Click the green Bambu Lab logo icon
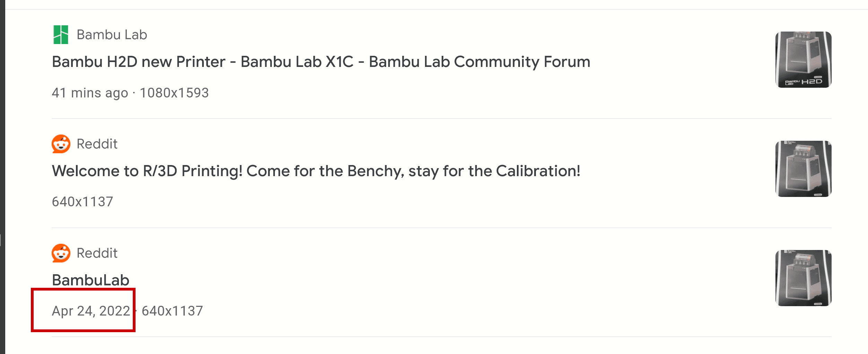The height and width of the screenshot is (354, 868). coord(61,35)
